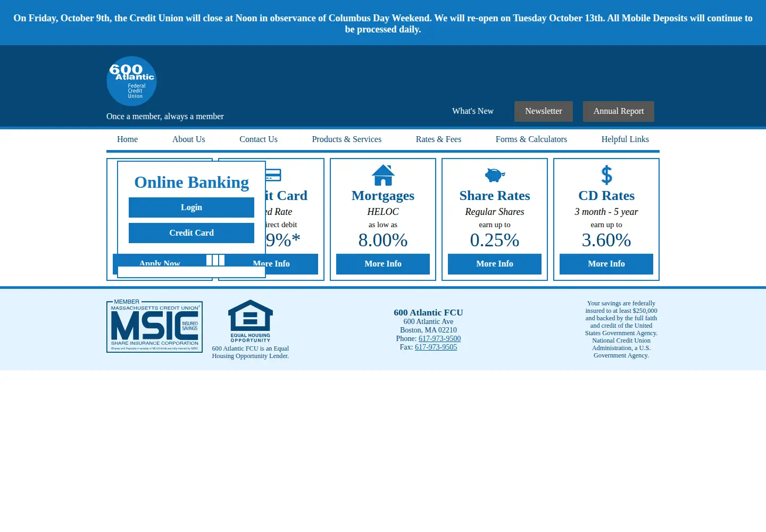Screen dimensions: 766x532
Task: Click the 8.00% HELOC rate
Action: (383, 240)
